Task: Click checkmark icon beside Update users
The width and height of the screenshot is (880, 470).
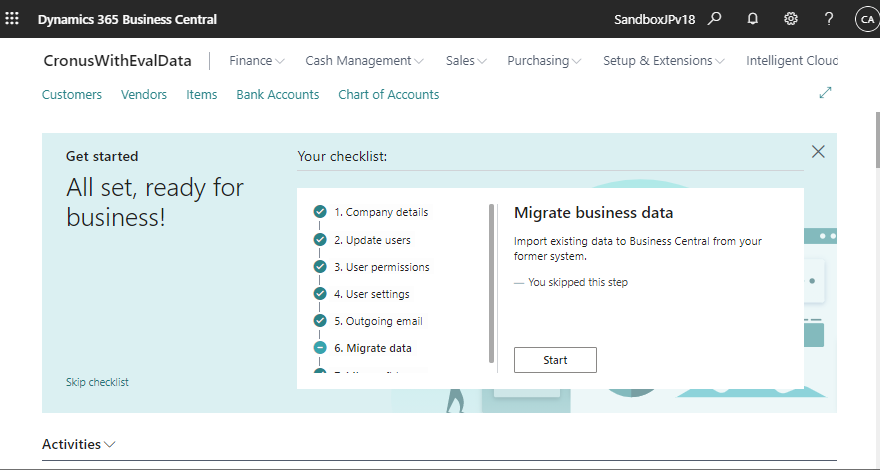Action: pyautogui.click(x=320, y=239)
